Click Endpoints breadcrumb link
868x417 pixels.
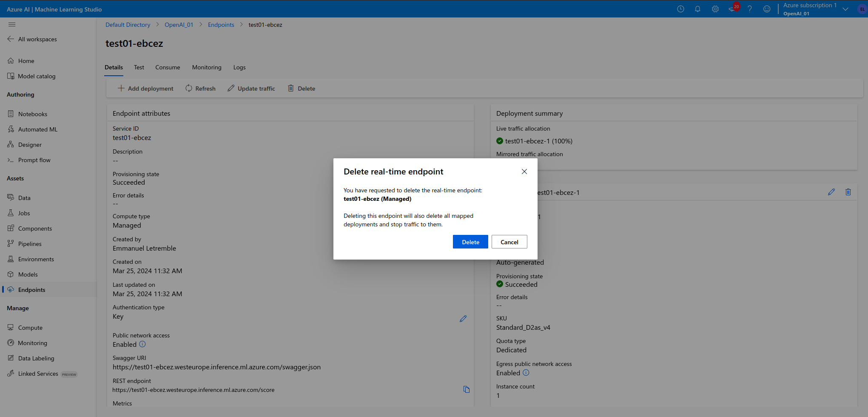coord(221,25)
